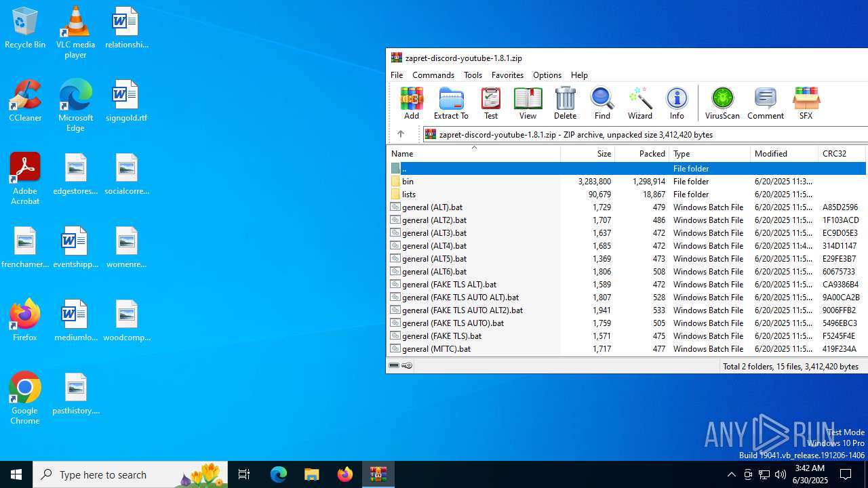Screen dimensions: 868x488
Task: Show archive Info
Action: (677, 104)
